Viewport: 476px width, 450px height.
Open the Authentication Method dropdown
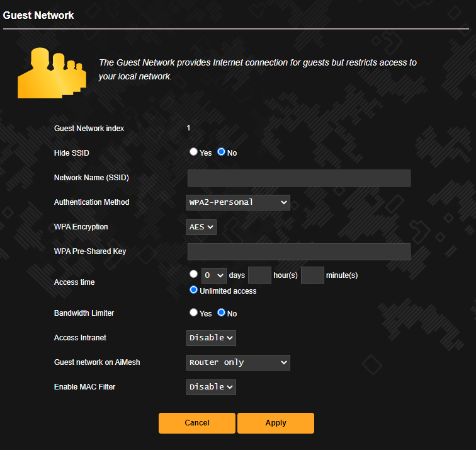(x=238, y=203)
